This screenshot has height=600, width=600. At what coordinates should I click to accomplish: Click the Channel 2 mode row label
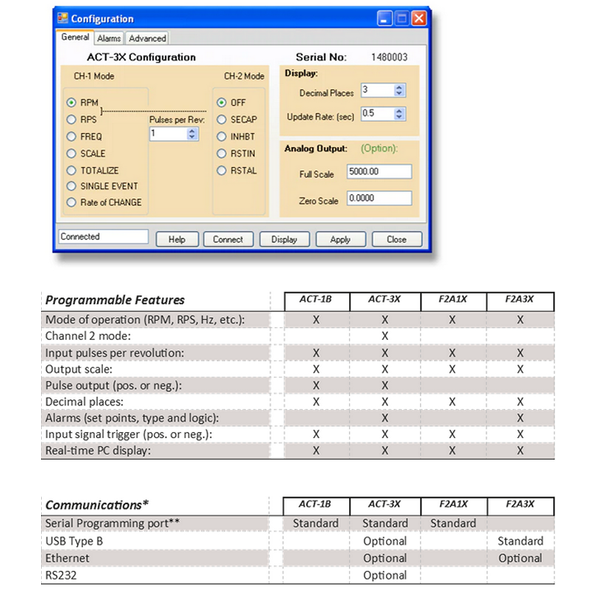click(x=88, y=336)
